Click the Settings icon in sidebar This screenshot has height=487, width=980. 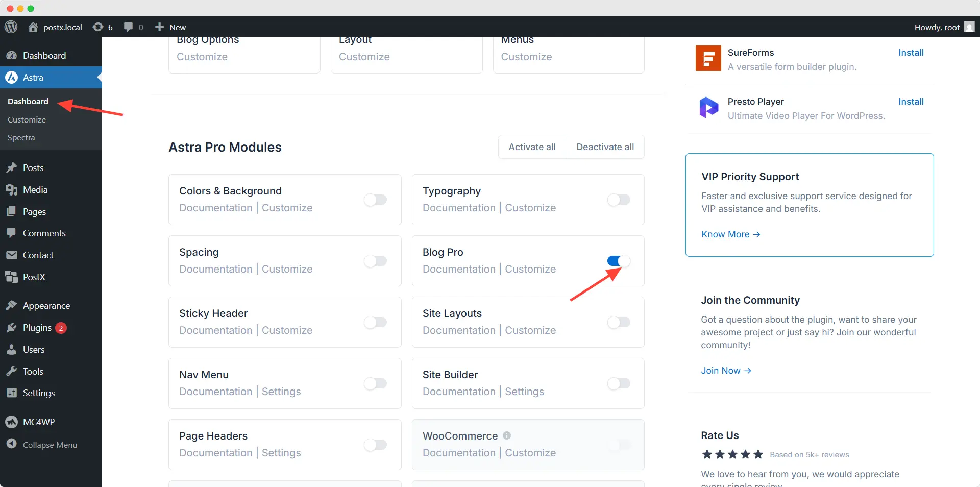(11, 393)
